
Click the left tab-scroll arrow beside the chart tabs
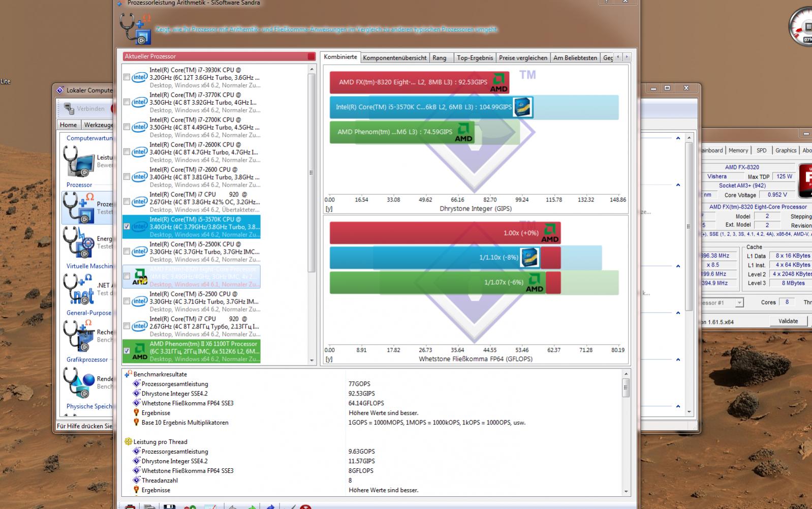[618, 57]
